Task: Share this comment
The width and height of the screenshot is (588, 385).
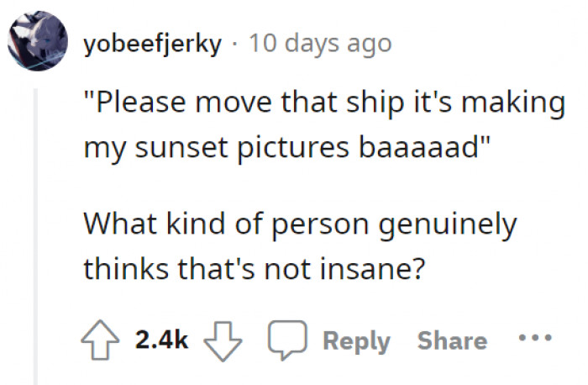Action: 452,340
